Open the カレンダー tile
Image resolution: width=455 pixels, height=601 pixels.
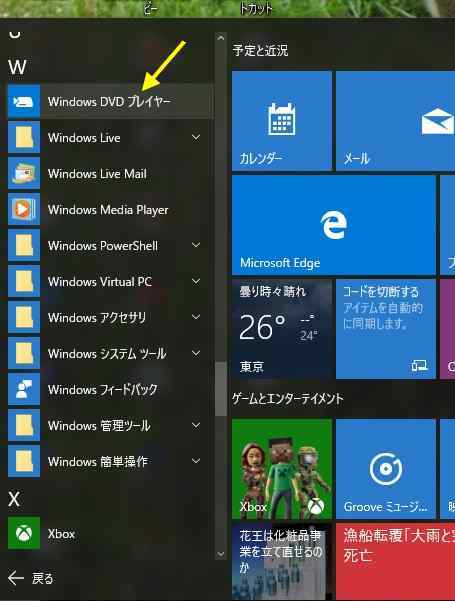(282, 120)
